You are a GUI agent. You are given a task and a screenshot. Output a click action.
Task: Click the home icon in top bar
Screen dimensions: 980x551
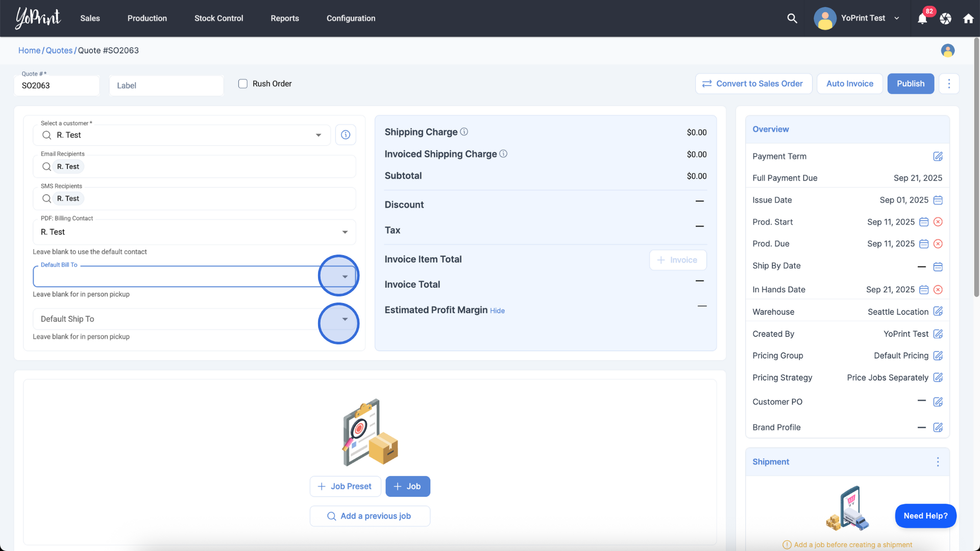(x=968, y=19)
